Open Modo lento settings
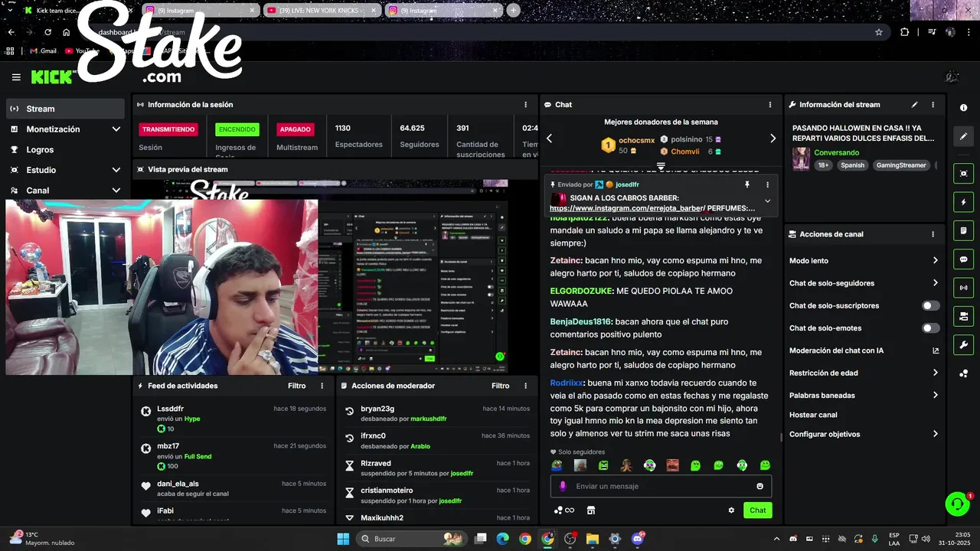The width and height of the screenshot is (980, 551). (x=864, y=261)
